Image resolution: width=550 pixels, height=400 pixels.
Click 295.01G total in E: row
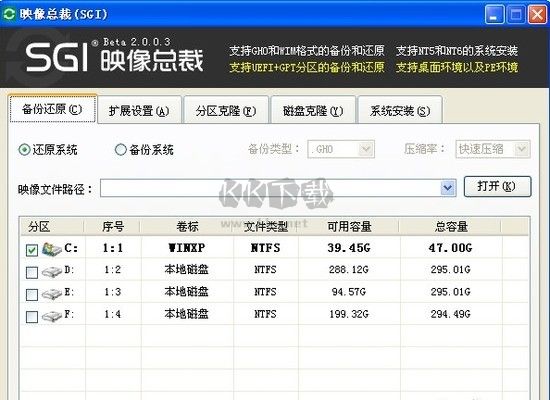point(451,292)
